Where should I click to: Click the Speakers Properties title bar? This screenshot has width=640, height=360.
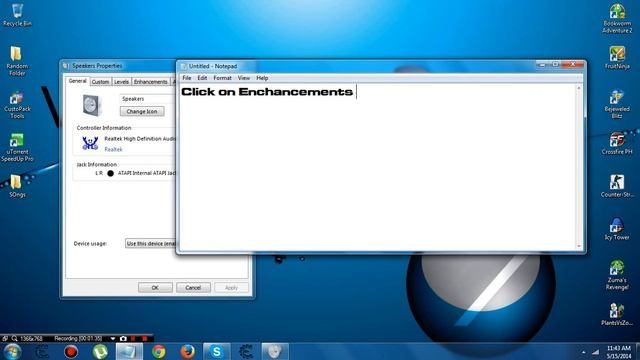pos(118,66)
